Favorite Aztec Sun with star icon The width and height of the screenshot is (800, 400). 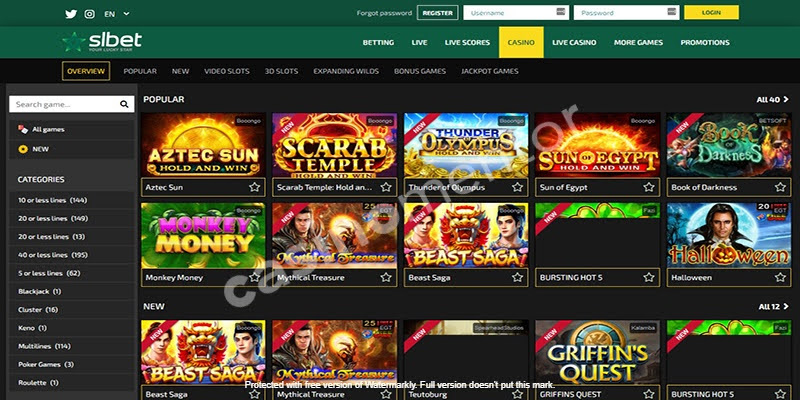pos(254,187)
